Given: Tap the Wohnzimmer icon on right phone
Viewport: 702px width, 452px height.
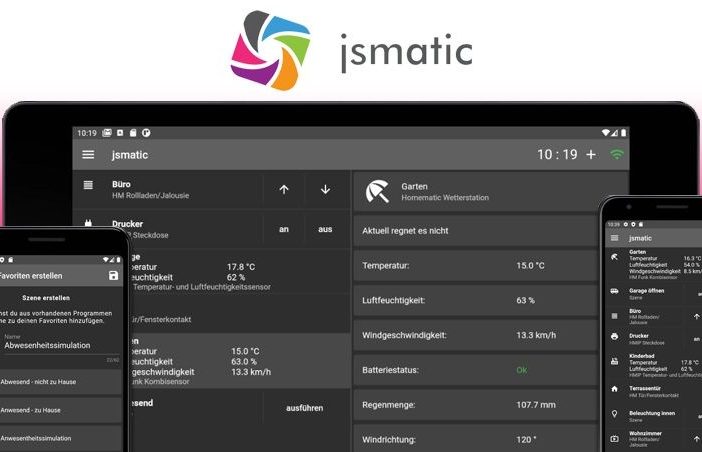Looking at the screenshot, I should point(614,439).
